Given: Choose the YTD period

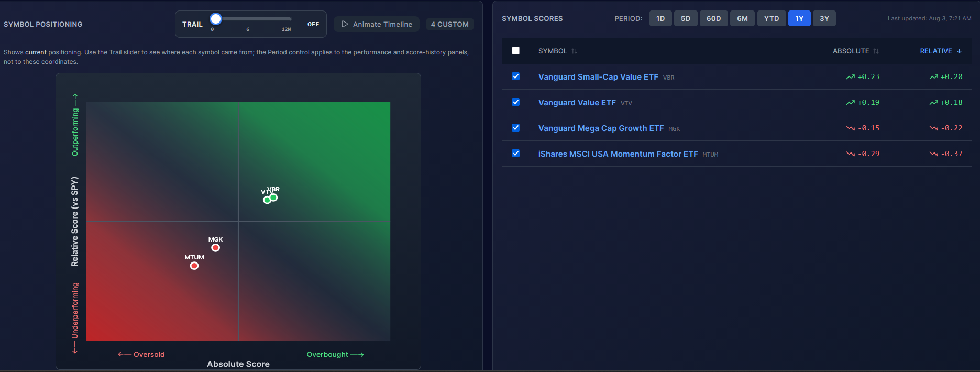Looking at the screenshot, I should coord(772,18).
